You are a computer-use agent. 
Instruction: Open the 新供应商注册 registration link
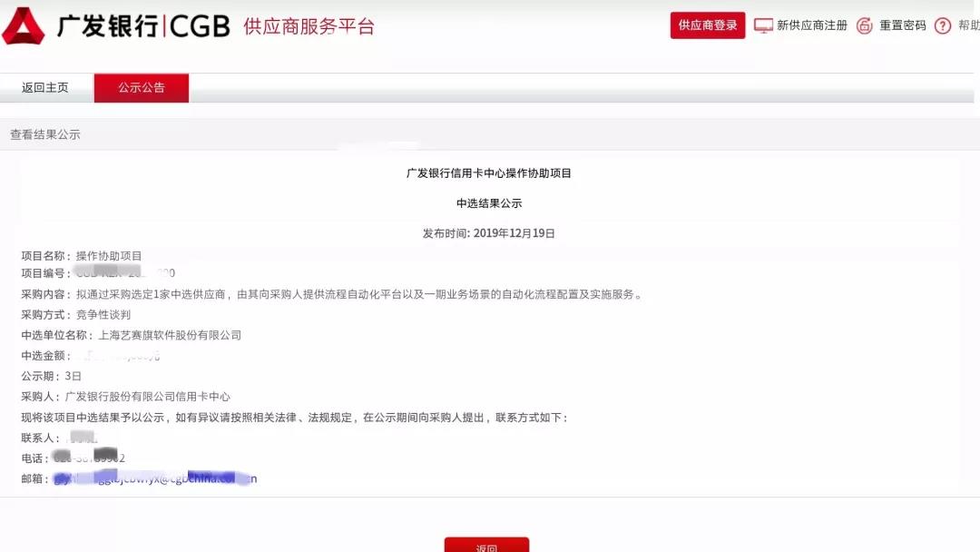point(812,25)
